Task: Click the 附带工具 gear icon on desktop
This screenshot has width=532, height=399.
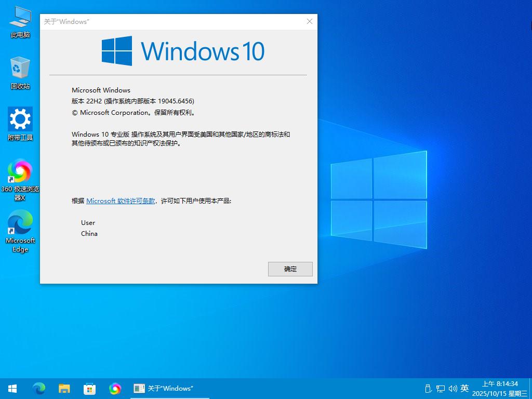Action: pos(20,120)
